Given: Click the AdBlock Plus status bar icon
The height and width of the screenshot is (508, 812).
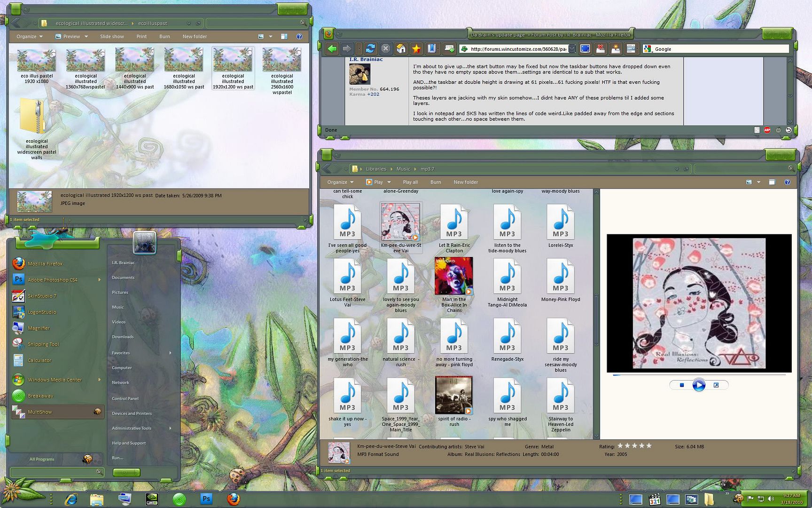Looking at the screenshot, I should 767,130.
